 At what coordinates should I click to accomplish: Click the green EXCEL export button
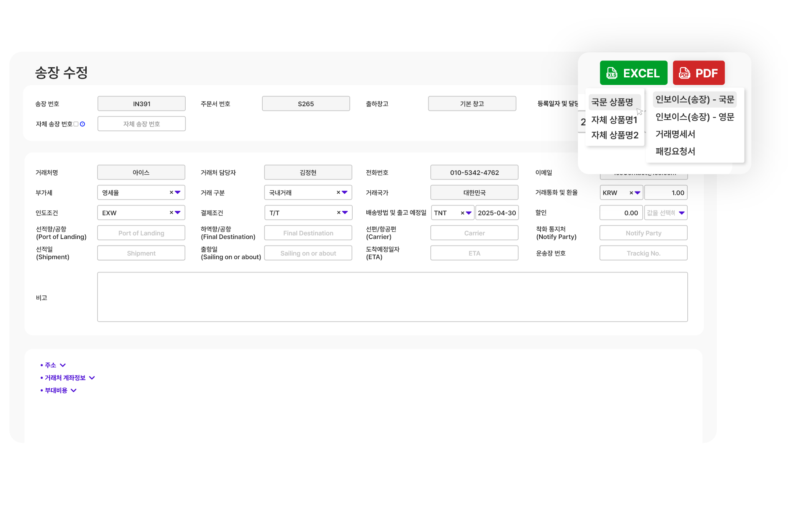(633, 73)
